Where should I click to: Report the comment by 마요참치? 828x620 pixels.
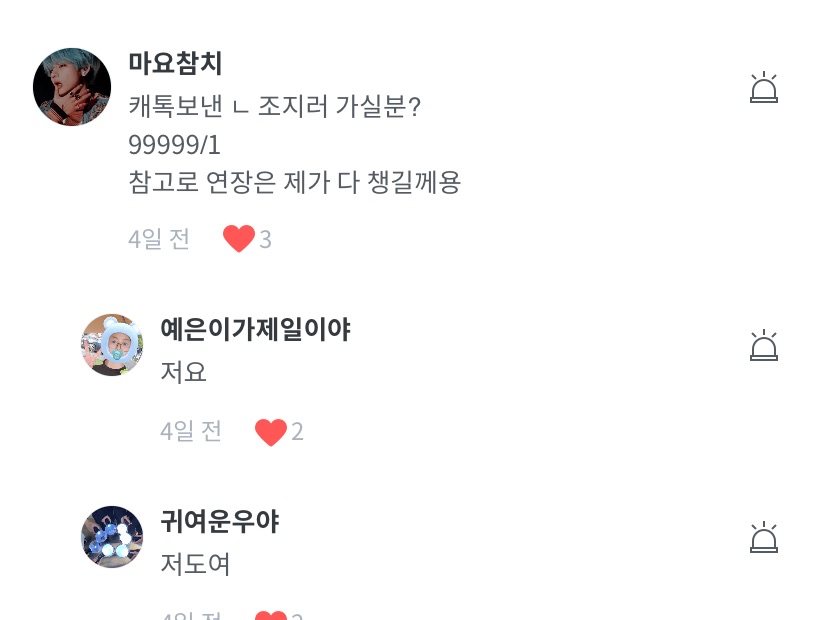click(x=763, y=88)
